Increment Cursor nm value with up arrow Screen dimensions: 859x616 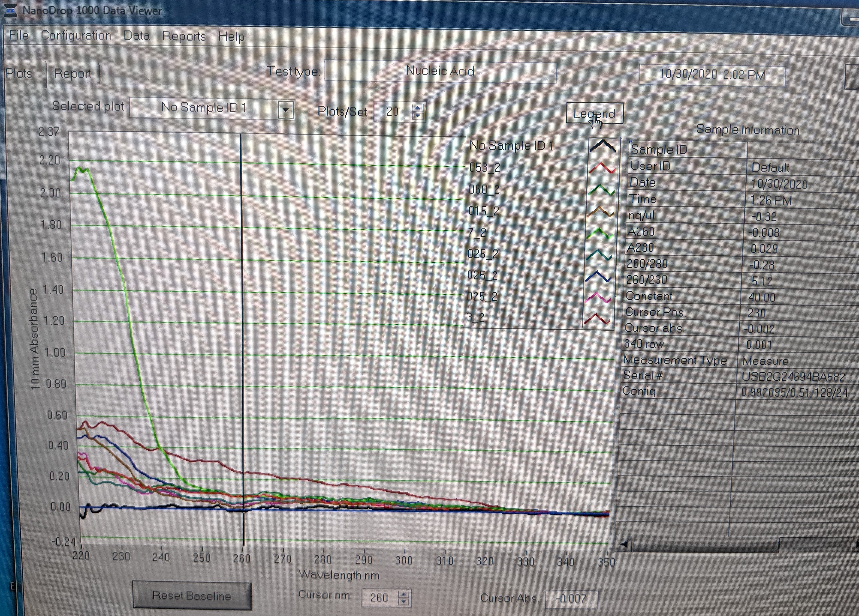404,594
